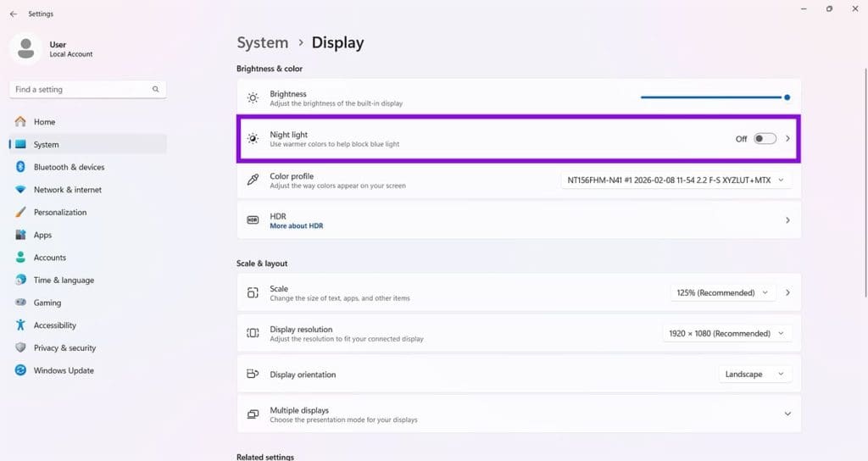Click the Gaming controller icon
The image size is (868, 461).
click(20, 303)
